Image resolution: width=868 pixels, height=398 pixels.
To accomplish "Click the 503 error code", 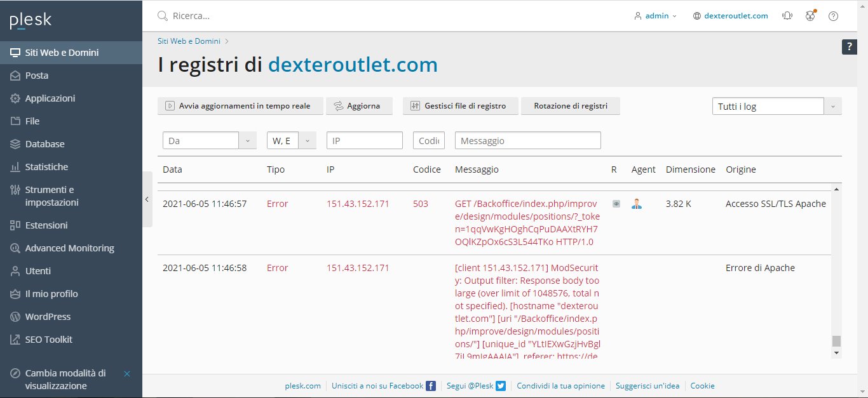I will tap(421, 204).
